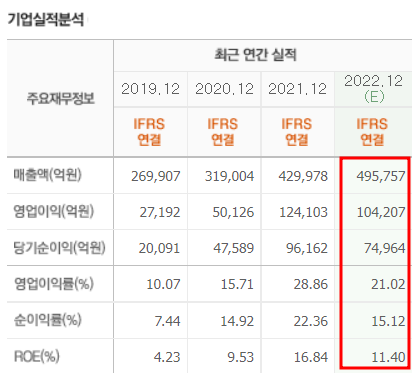Click IFRS 연결 under 2022.12 (E)
The height and width of the screenshot is (373, 412).
tap(372, 132)
